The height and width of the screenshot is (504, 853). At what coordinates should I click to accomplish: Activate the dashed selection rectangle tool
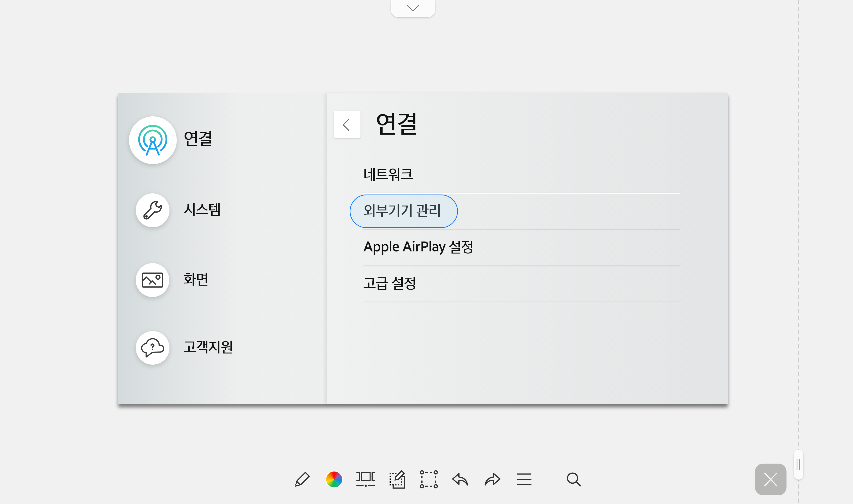[x=429, y=479]
